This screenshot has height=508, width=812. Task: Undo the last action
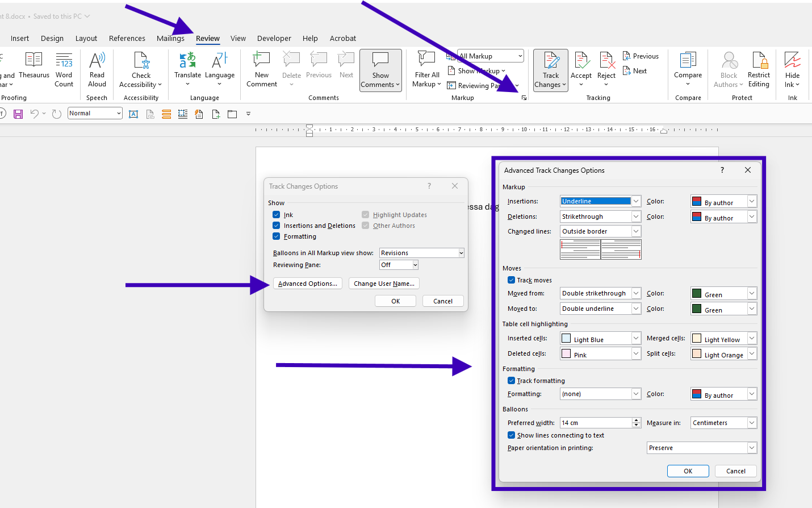[35, 114]
